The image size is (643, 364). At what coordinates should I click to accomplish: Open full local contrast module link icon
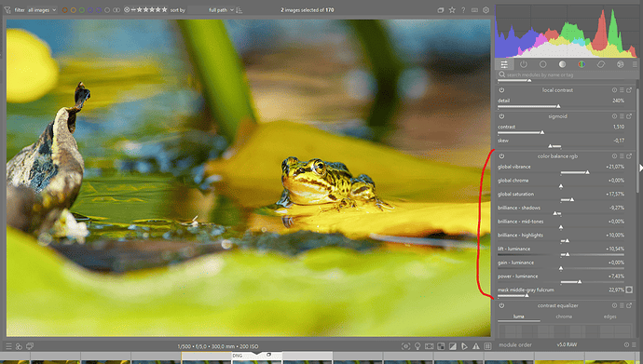tap(629, 90)
